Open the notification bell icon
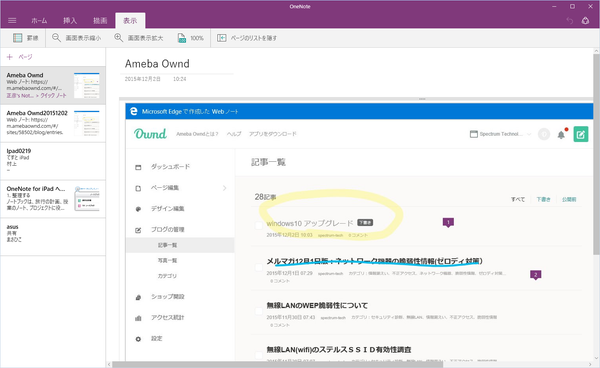 [561, 134]
